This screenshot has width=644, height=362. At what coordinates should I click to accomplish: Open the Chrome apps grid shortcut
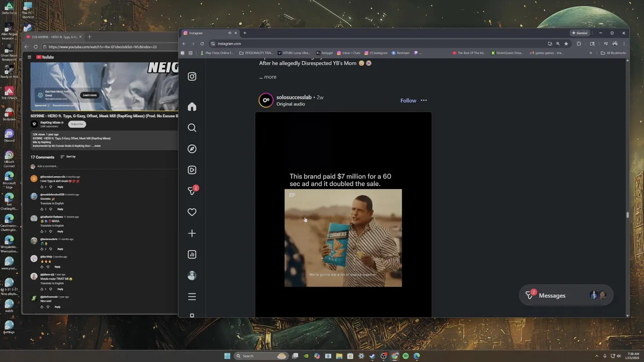(190, 53)
